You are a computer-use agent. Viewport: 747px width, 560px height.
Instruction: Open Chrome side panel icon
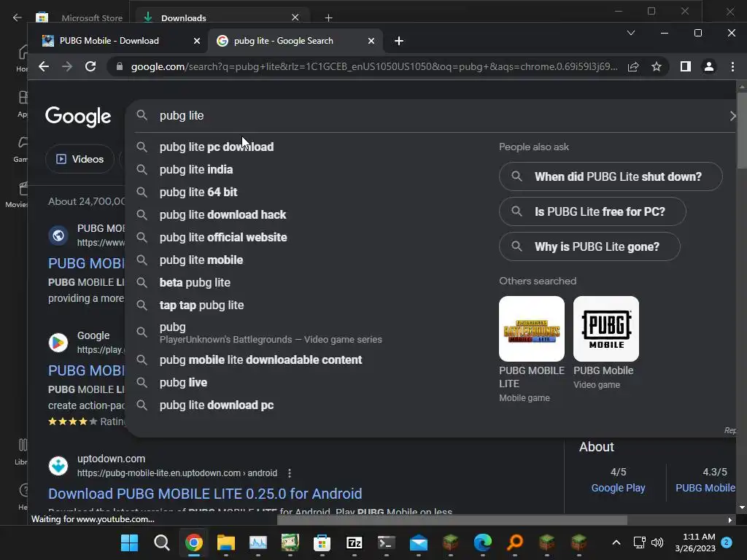click(x=686, y=66)
